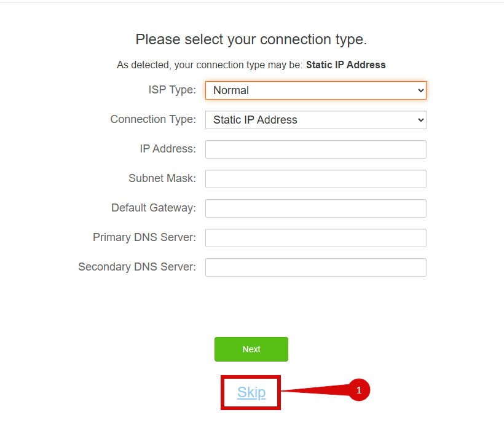Click the "Subnet Mask:" label
Viewport: 504px width, 423px height.
[x=162, y=178]
